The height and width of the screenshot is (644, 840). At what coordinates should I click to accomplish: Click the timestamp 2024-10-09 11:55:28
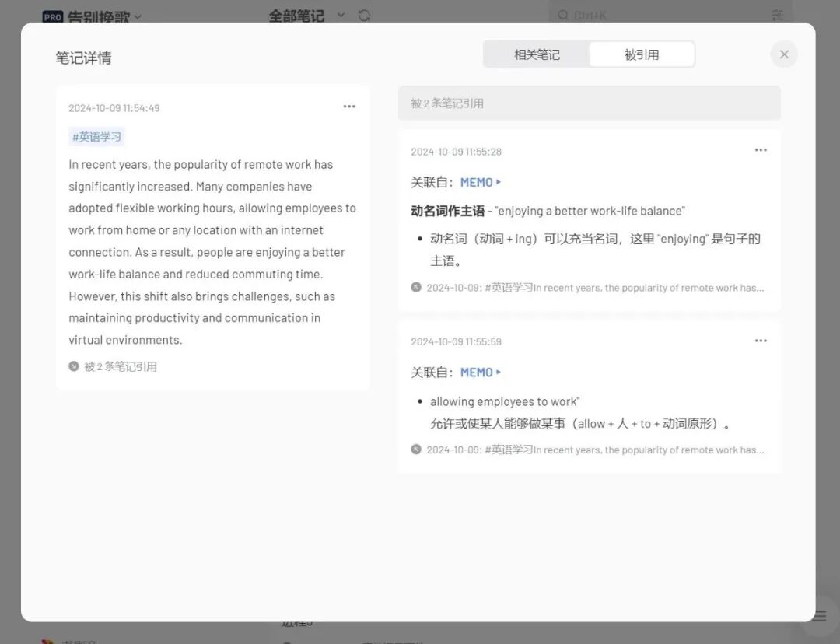point(456,152)
